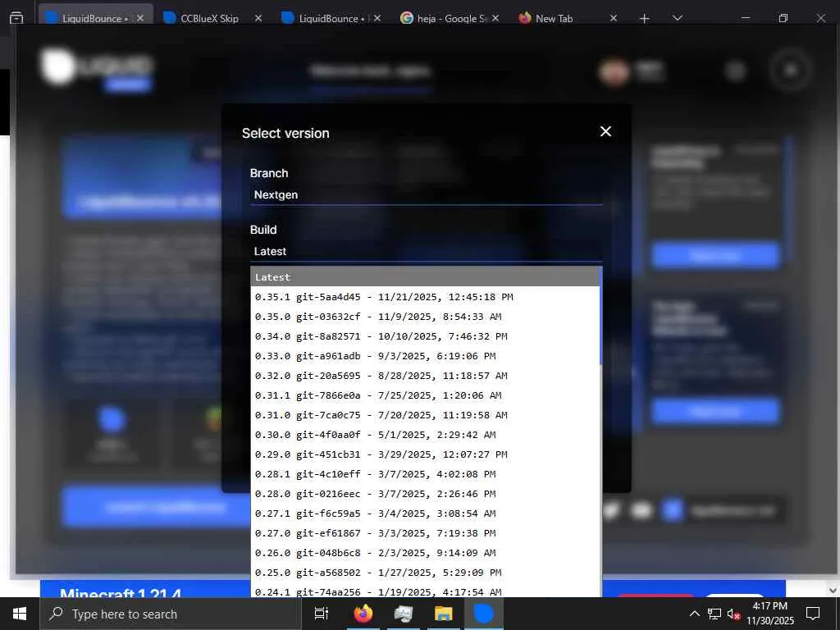Open the Windows Start menu
This screenshot has height=630, width=840.
20,614
